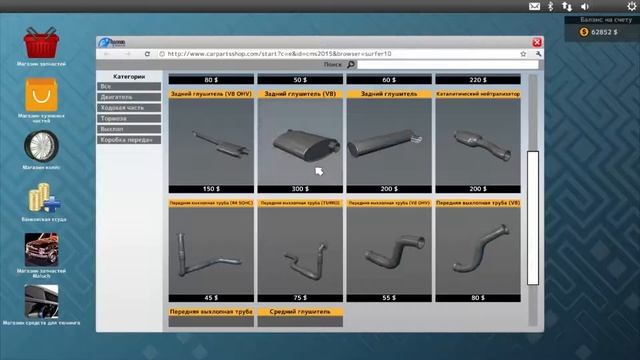
Task: Select the Выхлоп category
Action: [x=129, y=129]
